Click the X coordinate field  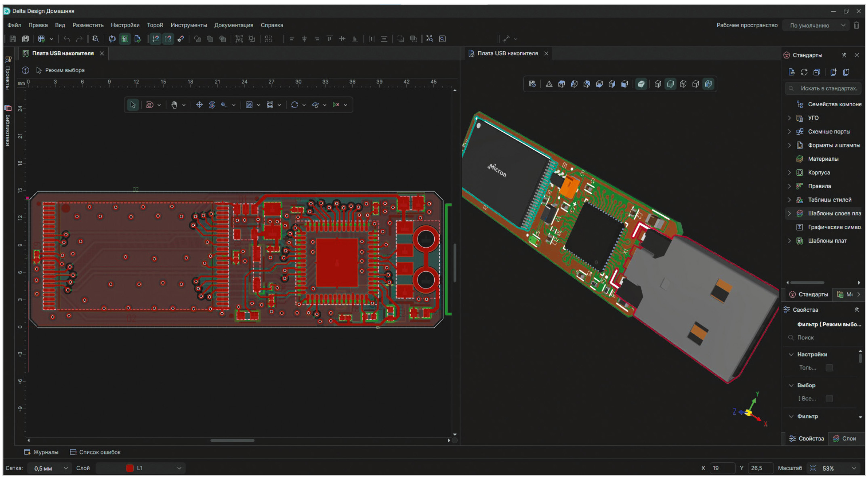723,469
